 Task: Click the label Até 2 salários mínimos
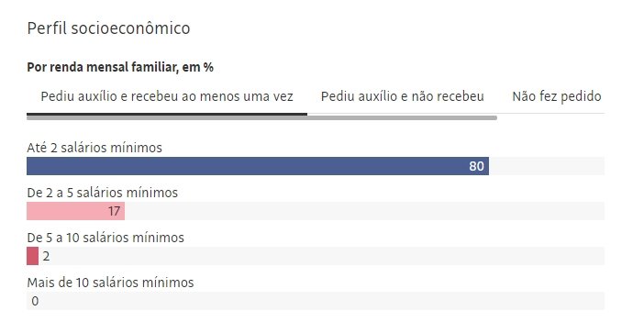(x=94, y=148)
